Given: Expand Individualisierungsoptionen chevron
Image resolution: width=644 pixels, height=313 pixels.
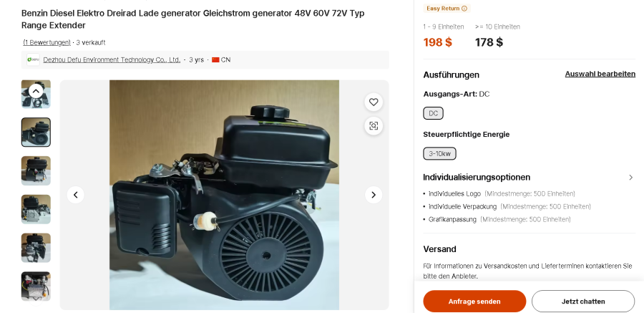Looking at the screenshot, I should [x=631, y=177].
